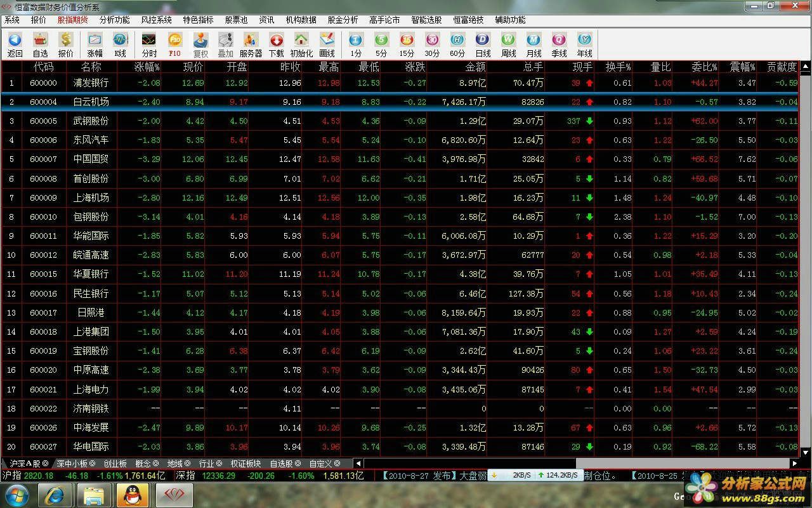Open the 机构数据 menu
The width and height of the screenshot is (812, 508).
tap(301, 20)
